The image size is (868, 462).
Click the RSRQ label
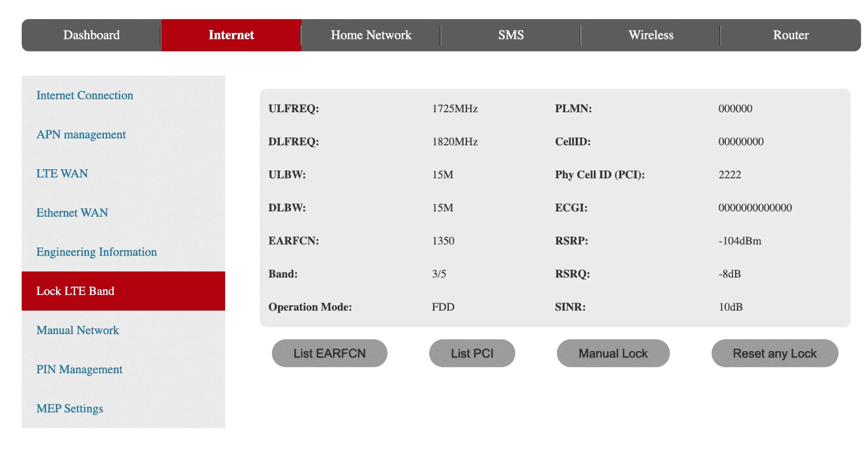572,274
